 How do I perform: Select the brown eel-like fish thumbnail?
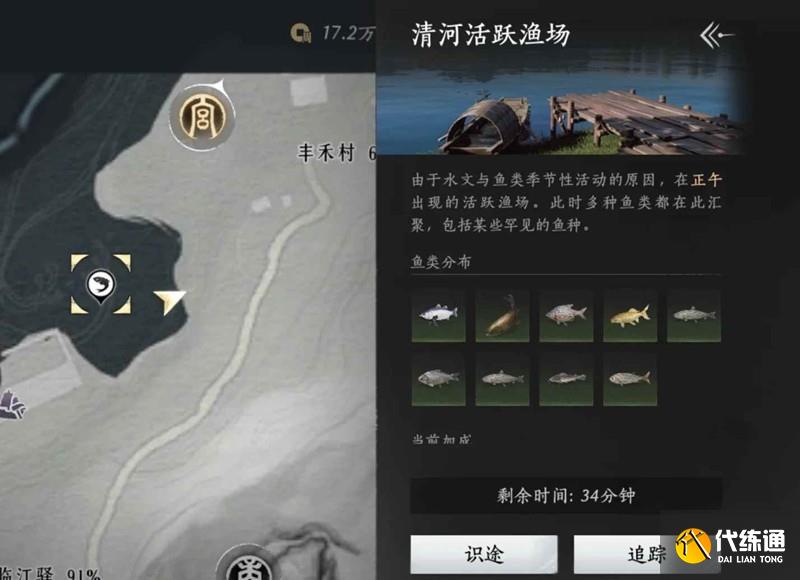point(502,315)
